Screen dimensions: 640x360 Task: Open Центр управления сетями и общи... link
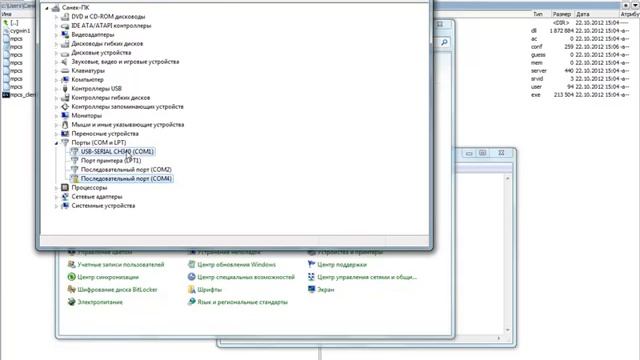tap(367, 277)
